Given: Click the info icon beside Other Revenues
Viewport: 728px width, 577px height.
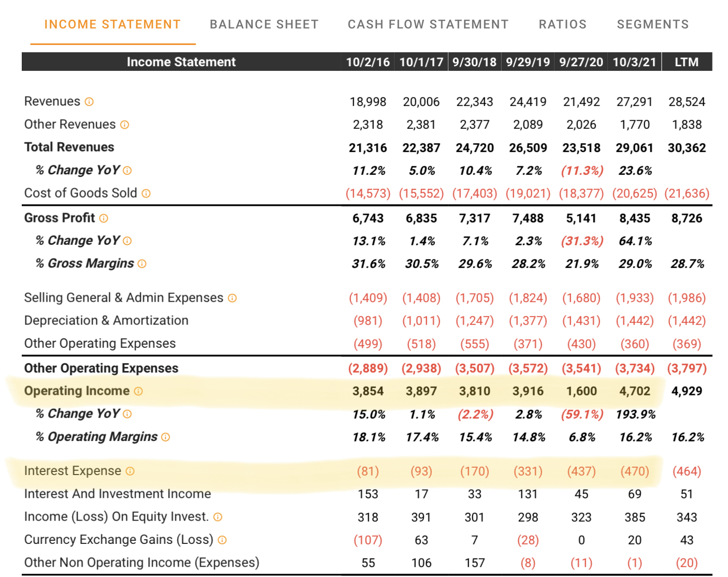Looking at the screenshot, I should coord(124,125).
